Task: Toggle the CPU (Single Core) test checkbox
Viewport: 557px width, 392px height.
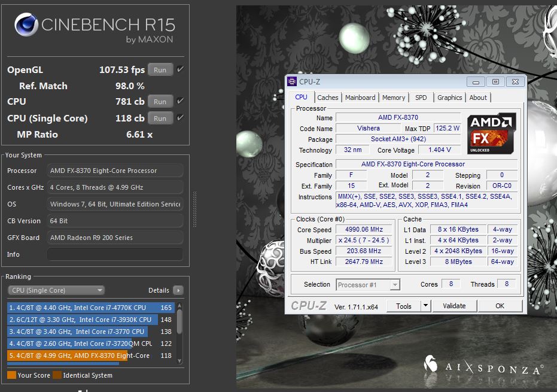Action: coord(180,118)
